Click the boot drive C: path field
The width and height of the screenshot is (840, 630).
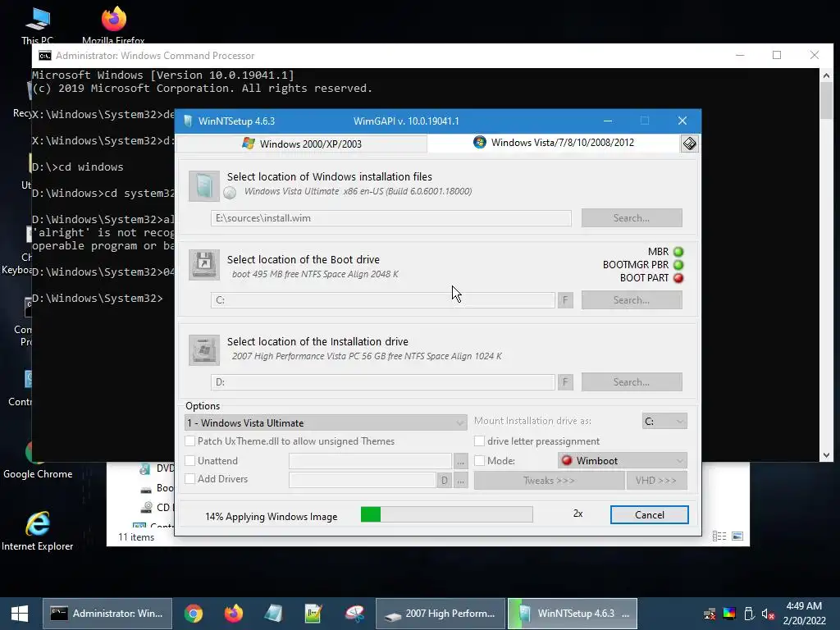click(383, 300)
